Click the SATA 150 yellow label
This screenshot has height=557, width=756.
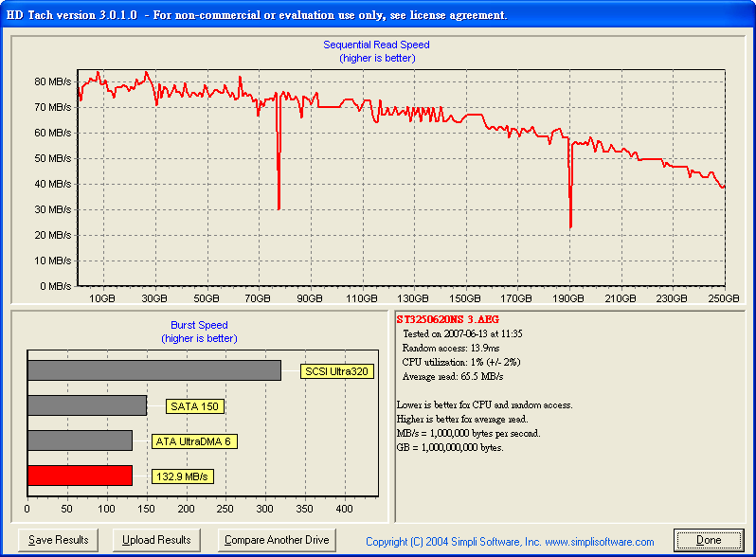[195, 406]
